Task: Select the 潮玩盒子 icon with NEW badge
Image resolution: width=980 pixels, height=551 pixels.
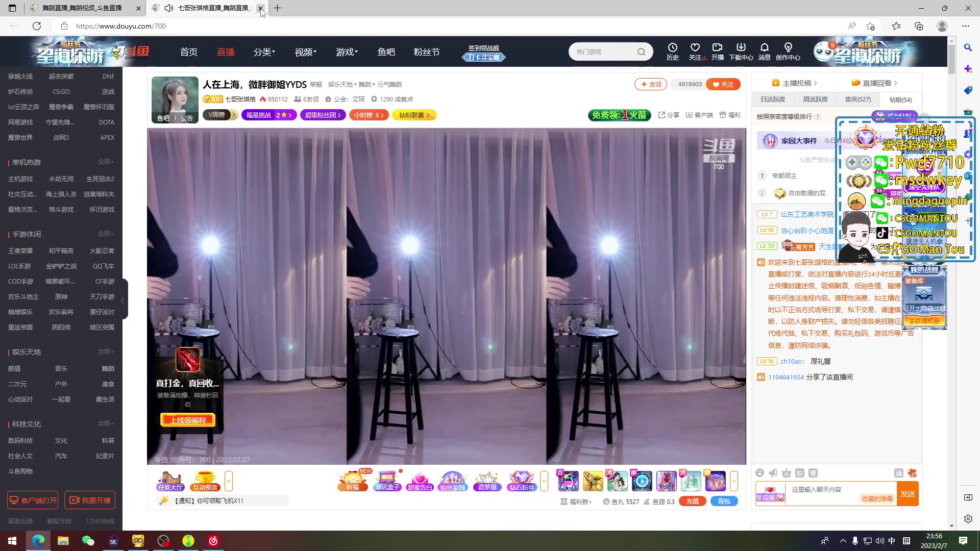Action: (387, 481)
